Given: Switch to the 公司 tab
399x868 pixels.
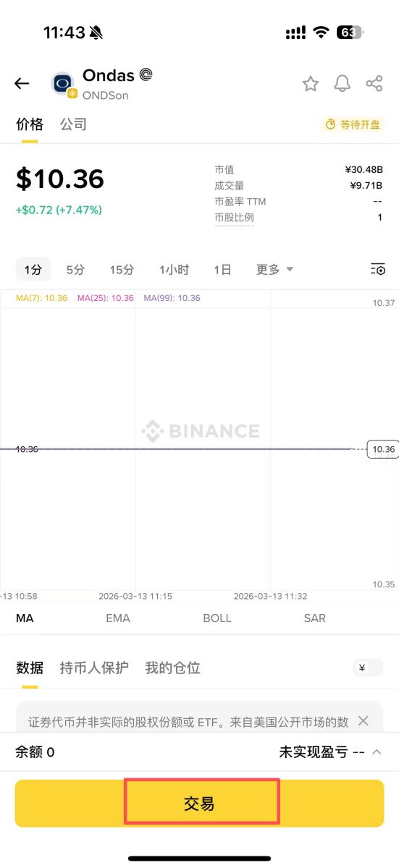Looking at the screenshot, I should pos(73,124).
